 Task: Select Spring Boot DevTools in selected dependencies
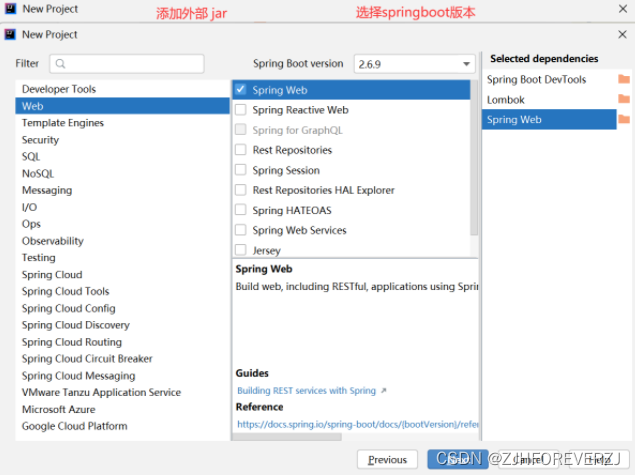549,79
